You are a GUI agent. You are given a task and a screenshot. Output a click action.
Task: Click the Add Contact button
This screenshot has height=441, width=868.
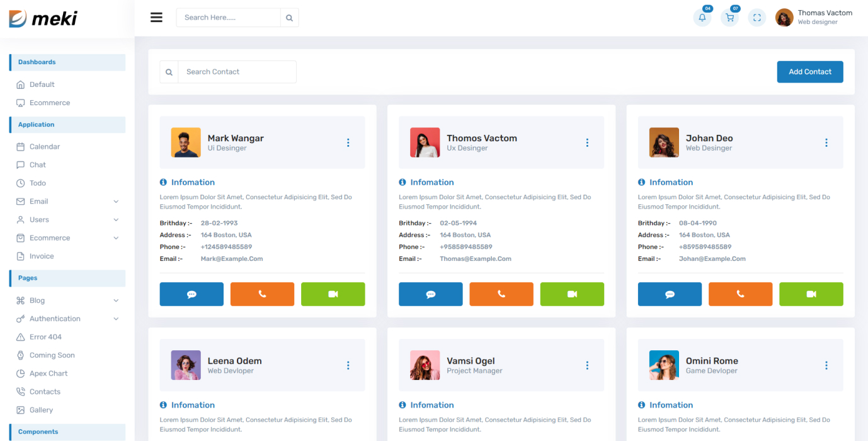809,71
